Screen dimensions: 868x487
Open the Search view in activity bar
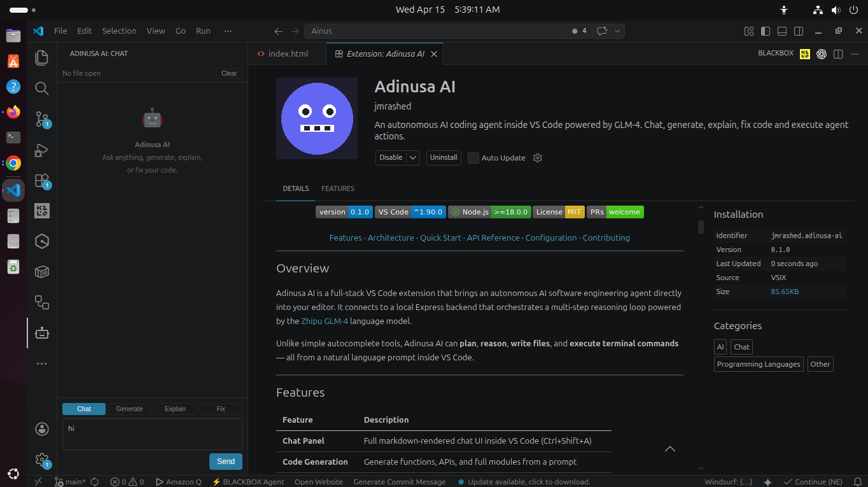(x=42, y=88)
